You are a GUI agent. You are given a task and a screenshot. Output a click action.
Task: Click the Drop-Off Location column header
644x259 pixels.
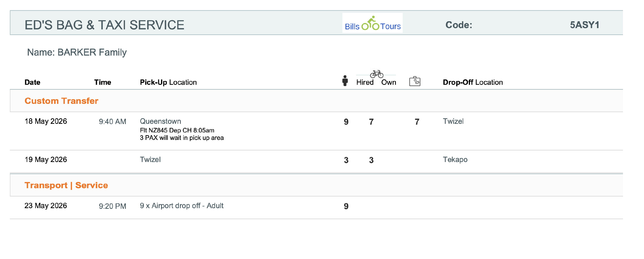coord(472,82)
